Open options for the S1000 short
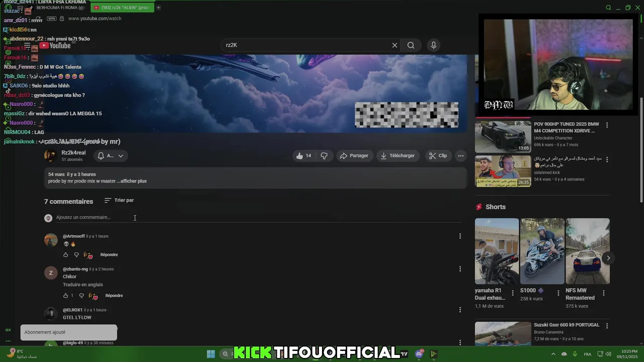This screenshot has height=362, width=644. coord(558,293)
